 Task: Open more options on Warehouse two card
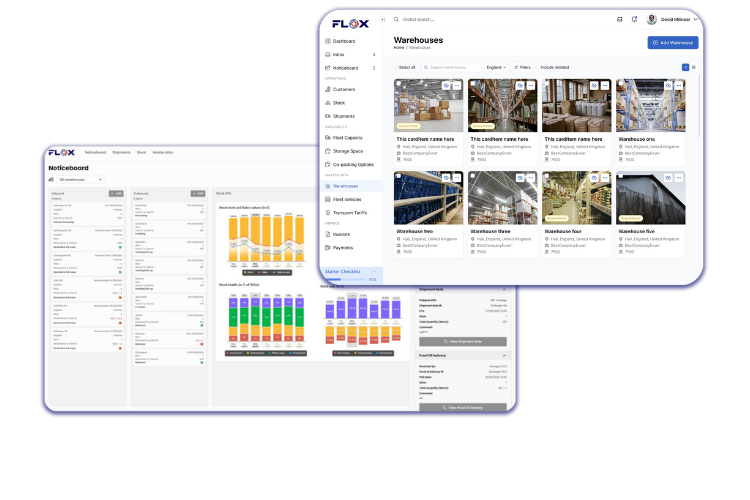point(457,178)
